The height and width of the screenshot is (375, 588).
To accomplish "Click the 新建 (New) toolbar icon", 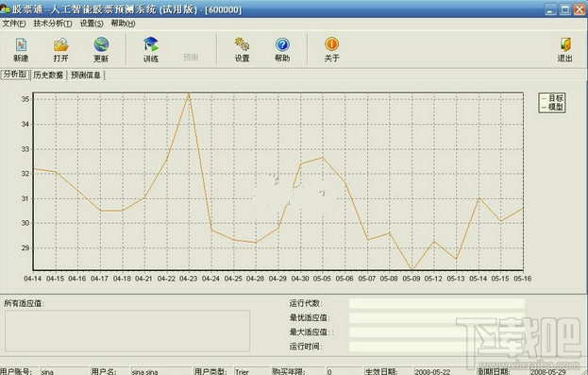I will point(21,44).
